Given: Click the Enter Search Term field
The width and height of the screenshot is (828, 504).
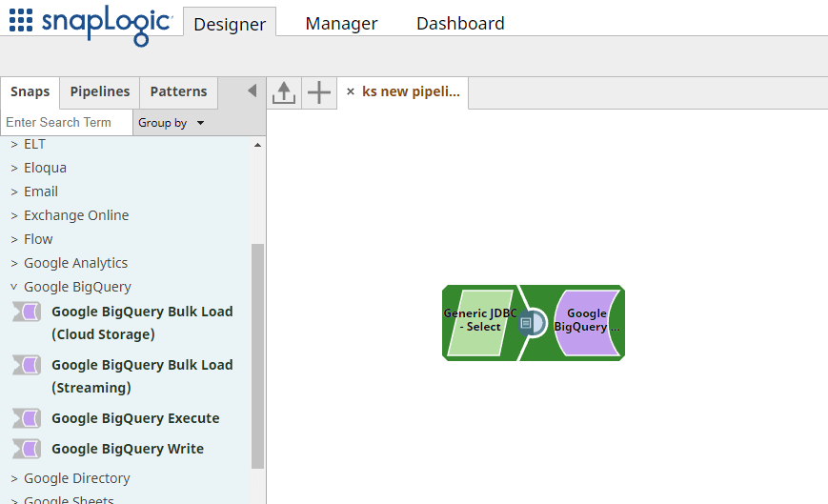Looking at the screenshot, I should tap(65, 122).
